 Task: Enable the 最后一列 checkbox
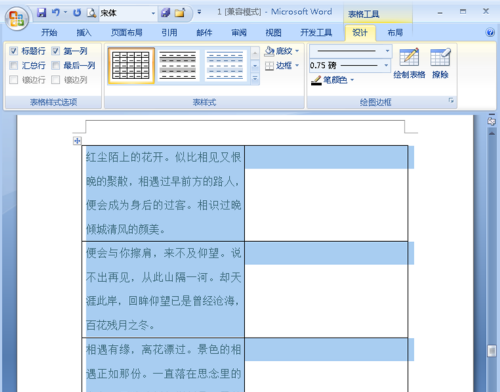[56, 65]
